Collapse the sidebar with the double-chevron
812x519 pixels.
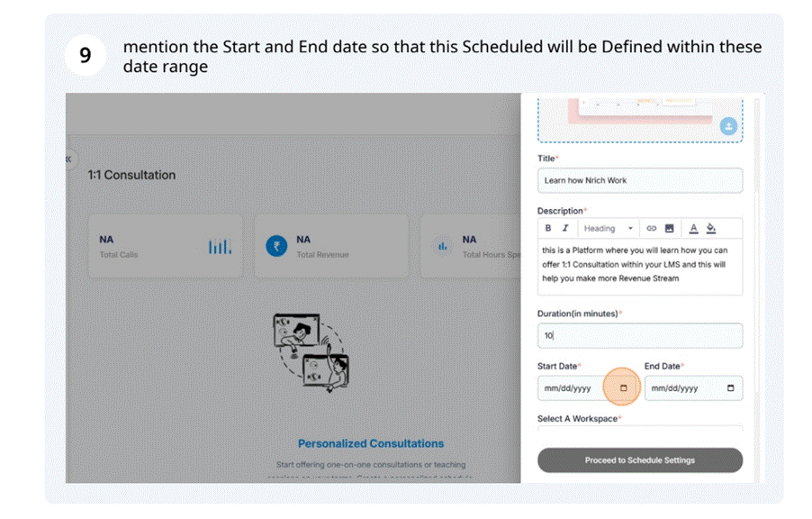point(68,159)
